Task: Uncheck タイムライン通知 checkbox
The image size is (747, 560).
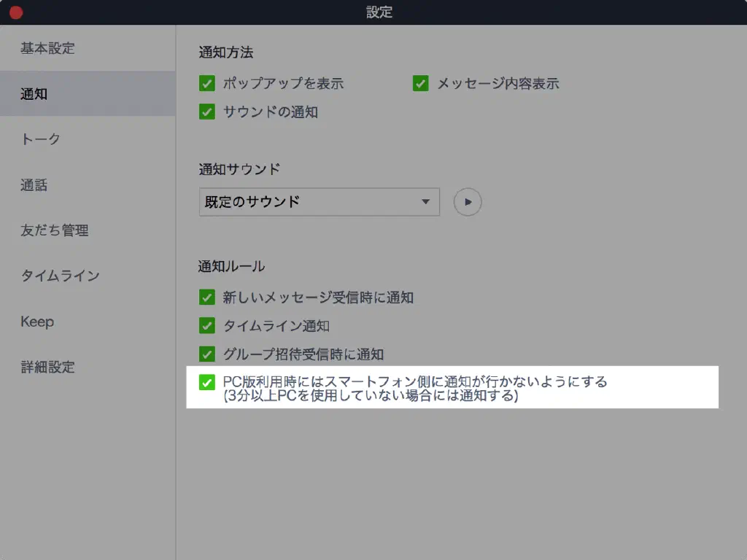Action: click(207, 326)
